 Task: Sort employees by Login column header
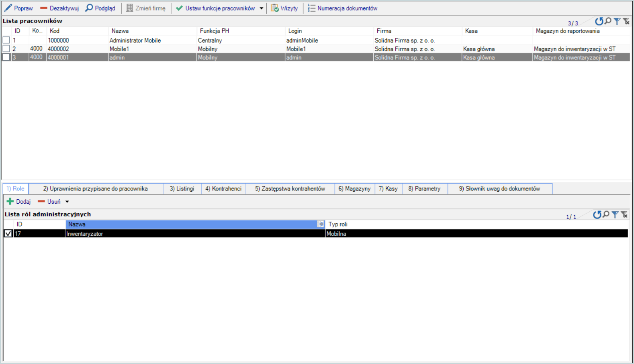[x=329, y=31]
